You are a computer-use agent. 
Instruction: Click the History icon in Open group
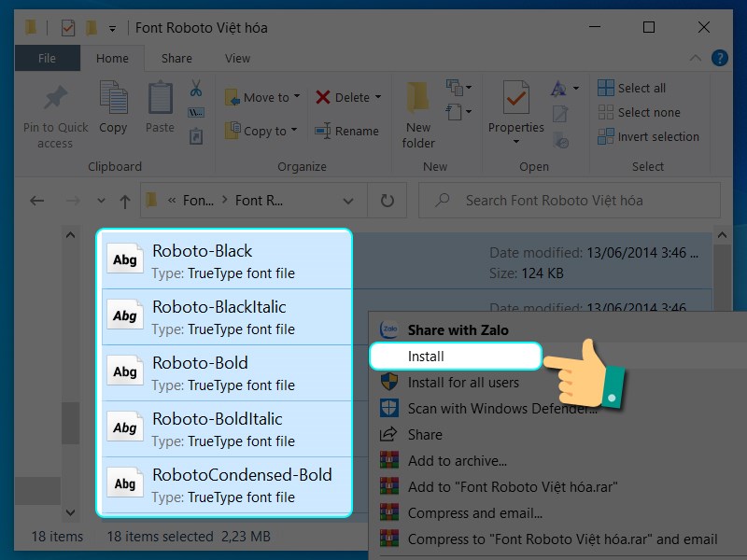[561, 140]
